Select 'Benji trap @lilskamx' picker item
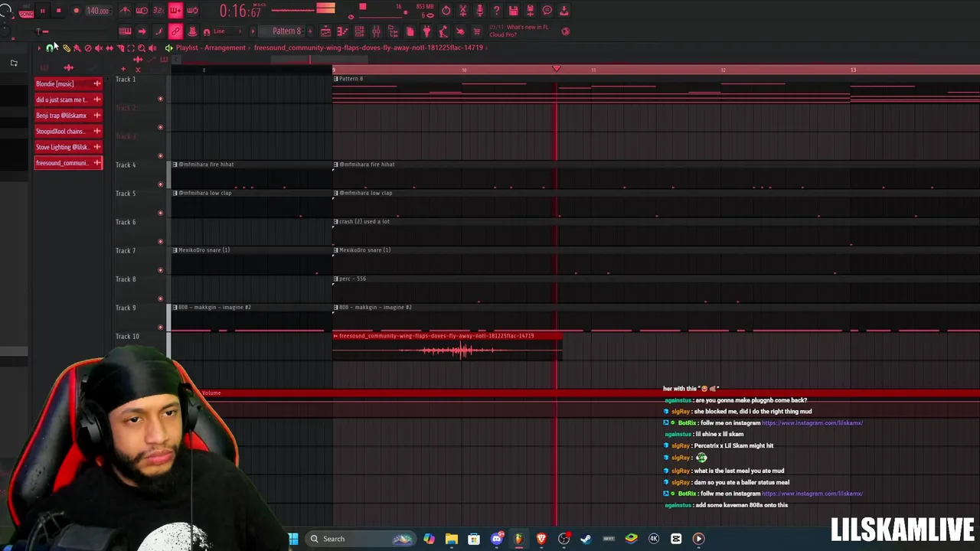This screenshot has height=551, width=980. (68, 116)
